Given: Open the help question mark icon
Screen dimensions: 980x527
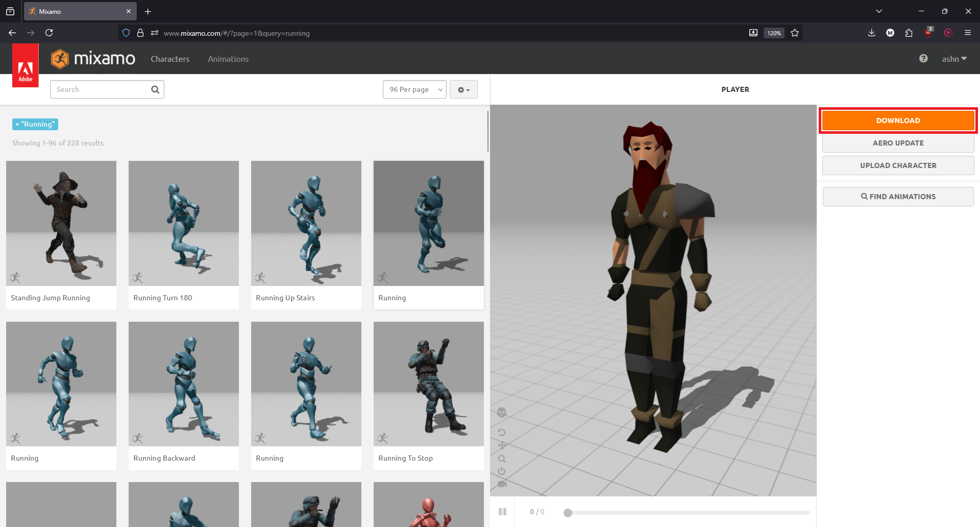Looking at the screenshot, I should [x=923, y=59].
